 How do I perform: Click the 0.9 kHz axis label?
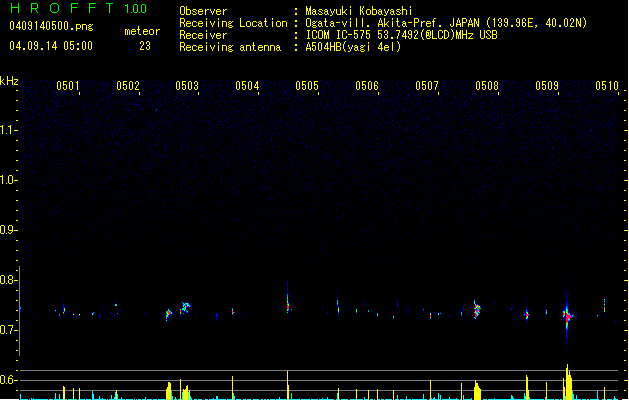click(x=8, y=230)
